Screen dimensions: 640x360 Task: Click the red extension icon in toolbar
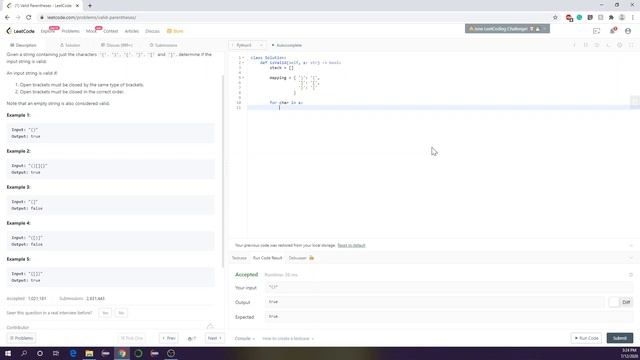click(569, 18)
